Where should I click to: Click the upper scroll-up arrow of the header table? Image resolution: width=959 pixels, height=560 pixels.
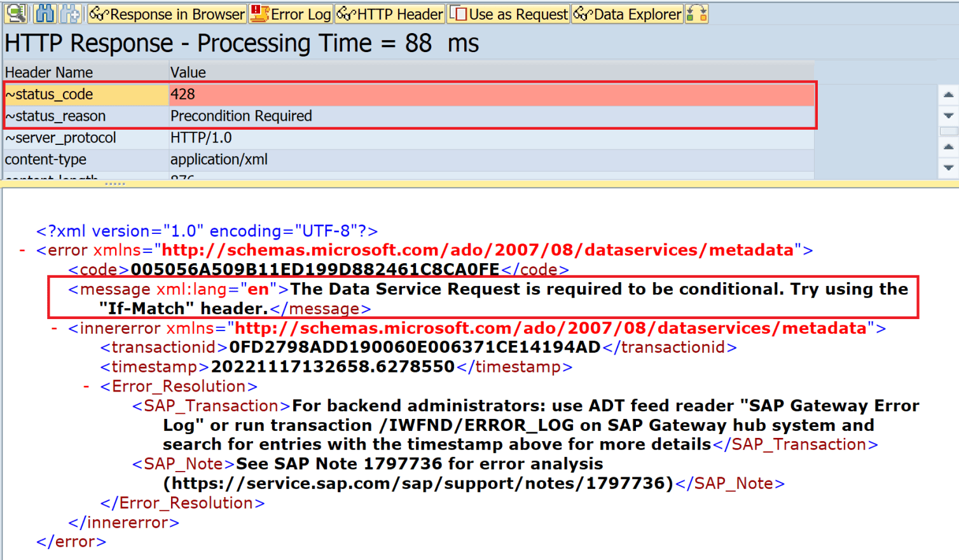948,95
